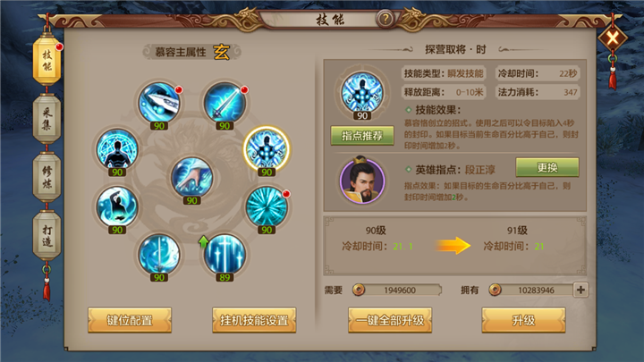
Task: Click the 指点推荐 green button
Action: pyautogui.click(x=362, y=136)
